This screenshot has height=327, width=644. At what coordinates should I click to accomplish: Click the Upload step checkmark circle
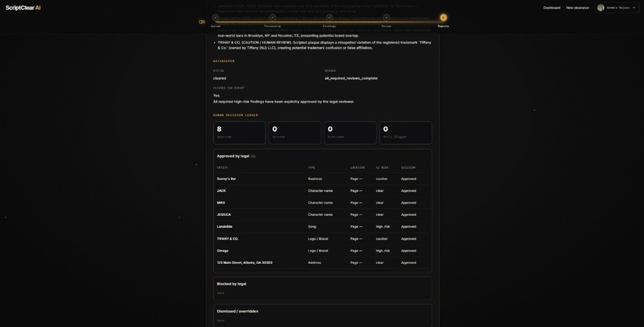coord(215,18)
